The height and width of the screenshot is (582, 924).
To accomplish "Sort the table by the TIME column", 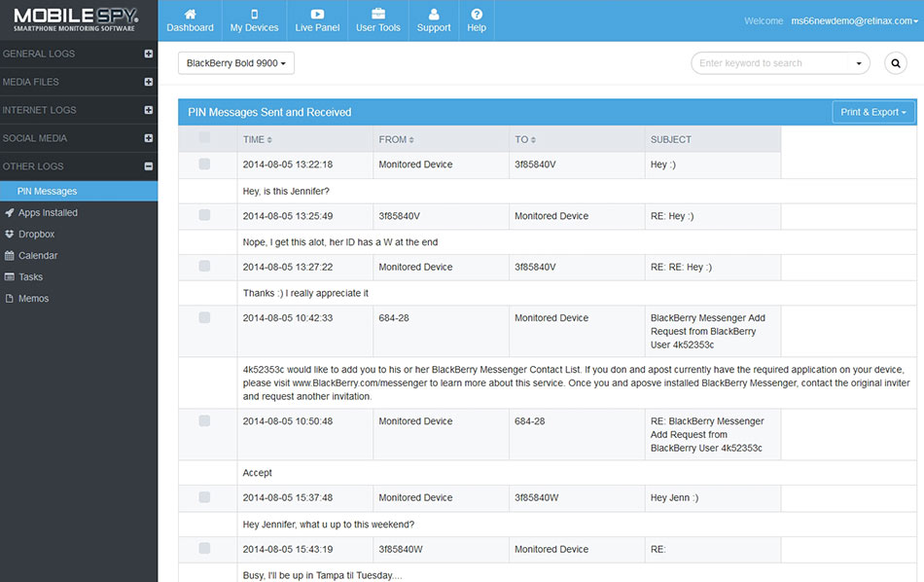I will [258, 140].
